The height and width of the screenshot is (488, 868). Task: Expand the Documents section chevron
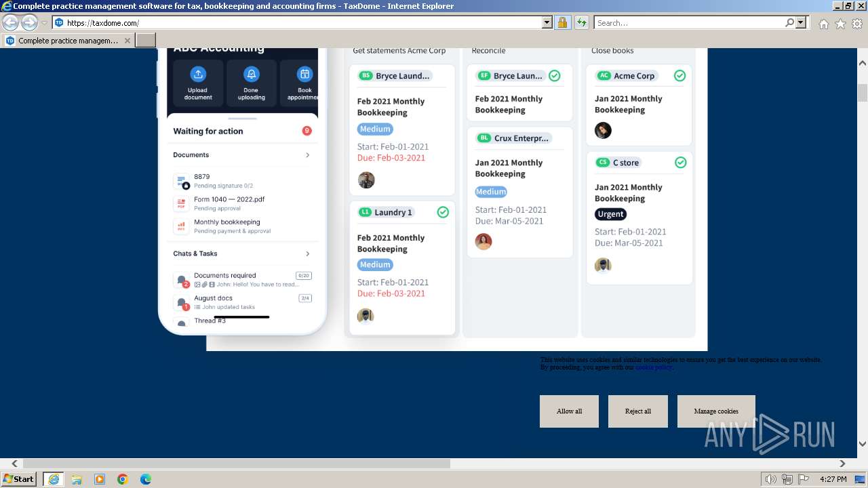pyautogui.click(x=307, y=155)
